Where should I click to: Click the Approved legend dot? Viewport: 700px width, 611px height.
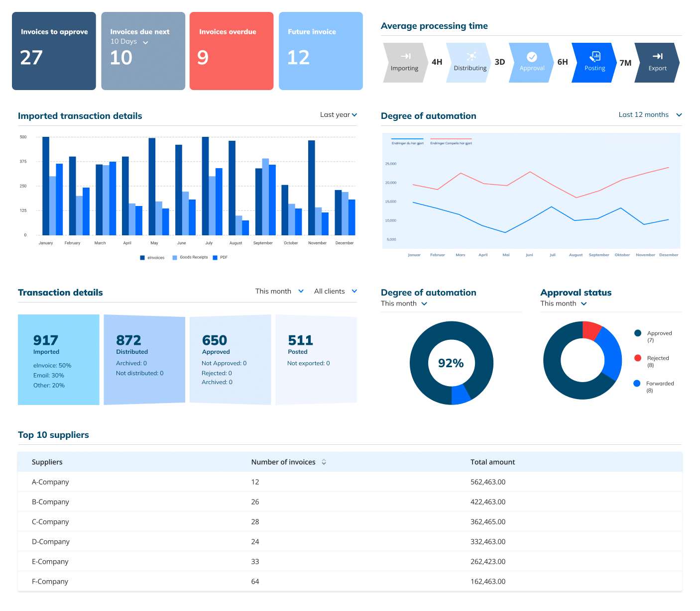638,333
